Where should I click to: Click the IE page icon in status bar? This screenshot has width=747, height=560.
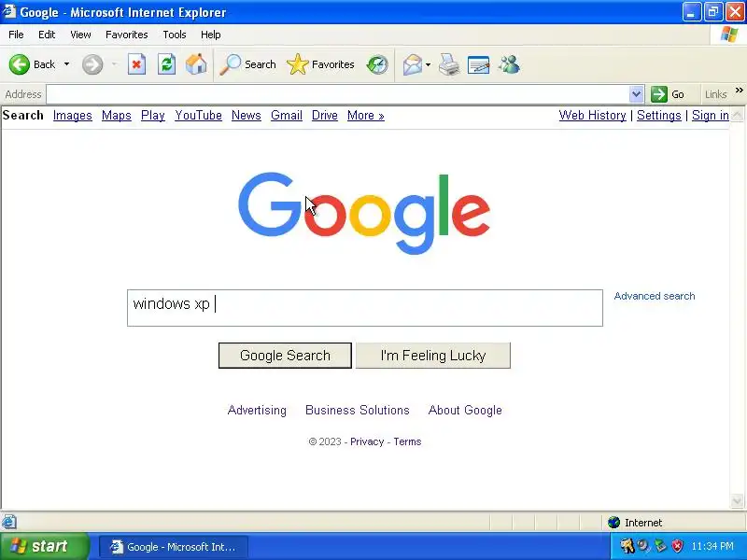[x=9, y=523]
